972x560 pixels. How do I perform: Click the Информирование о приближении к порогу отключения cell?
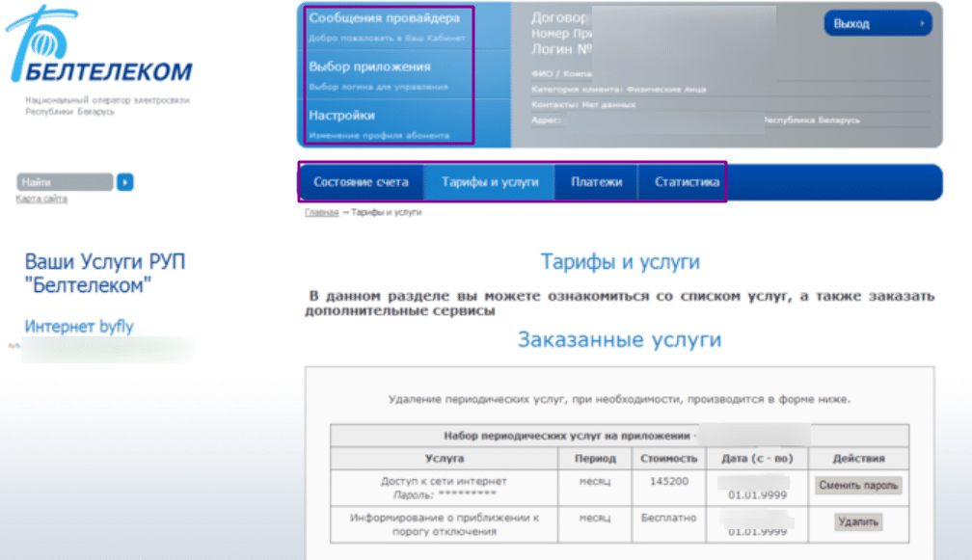pos(444,524)
